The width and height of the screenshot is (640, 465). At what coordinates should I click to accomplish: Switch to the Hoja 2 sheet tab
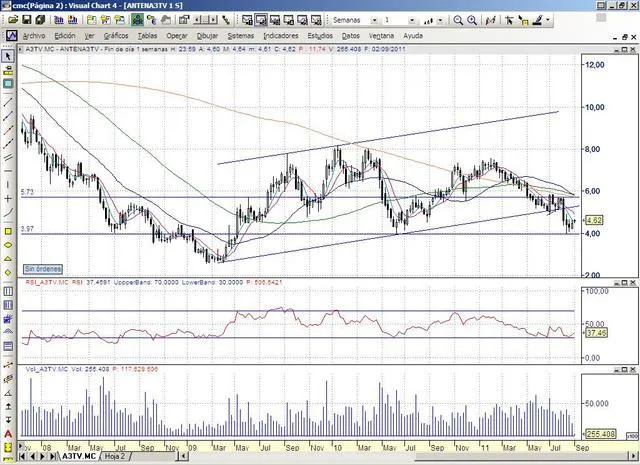coord(115,455)
